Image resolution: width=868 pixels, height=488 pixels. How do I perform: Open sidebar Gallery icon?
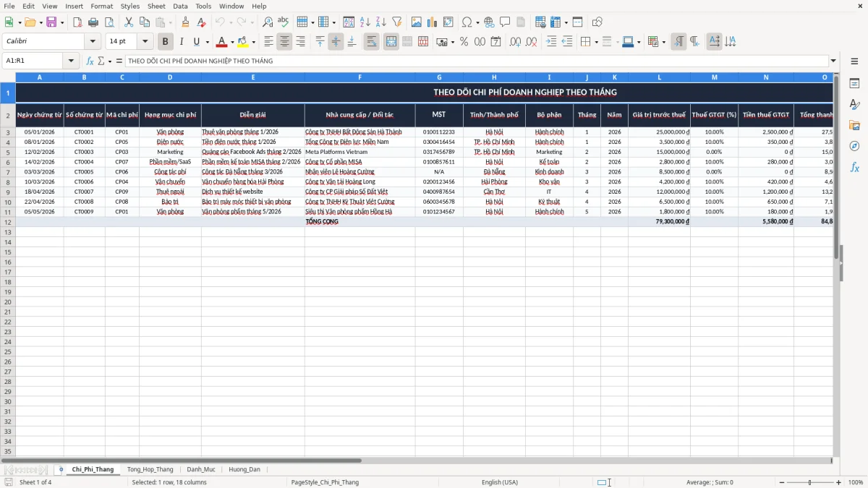(854, 125)
